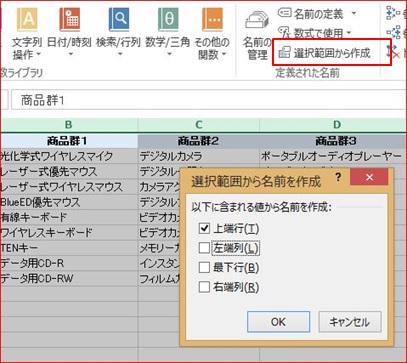Click 名前の定義 define name button
The width and height of the screenshot is (407, 363).
(310, 14)
